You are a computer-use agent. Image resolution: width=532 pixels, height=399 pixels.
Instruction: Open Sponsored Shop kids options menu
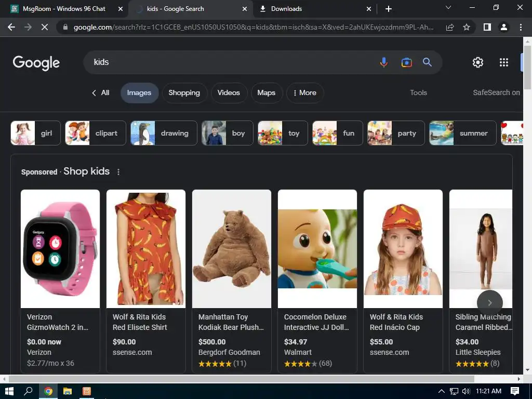point(118,172)
